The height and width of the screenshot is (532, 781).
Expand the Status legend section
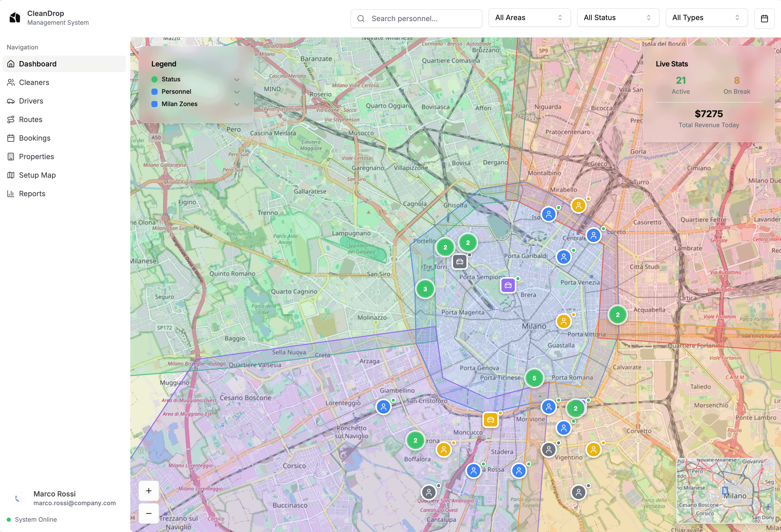pyautogui.click(x=237, y=79)
